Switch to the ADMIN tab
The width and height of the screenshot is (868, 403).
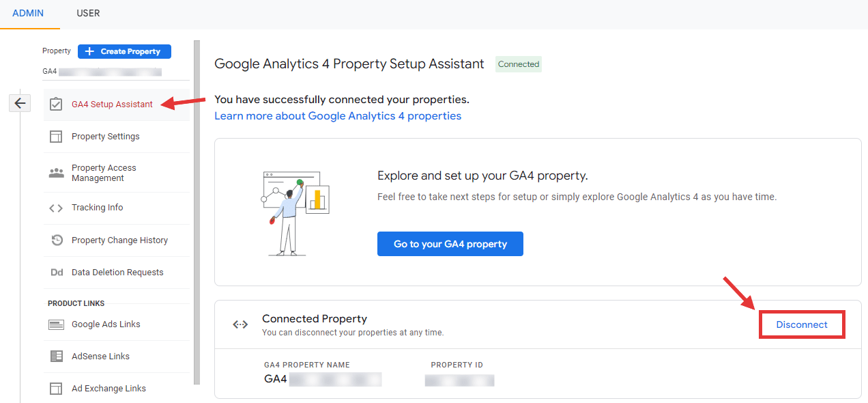[x=28, y=13]
